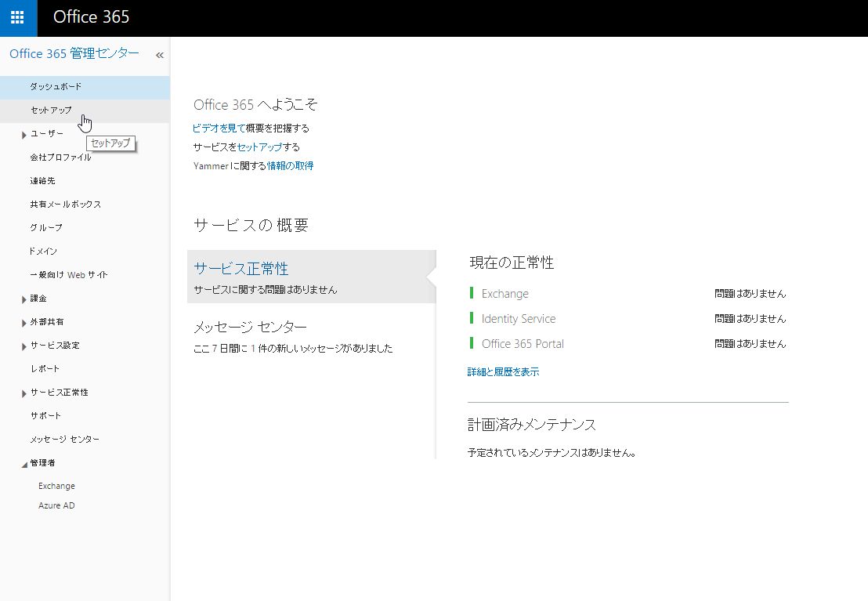Screen dimensions: 868x601
Task: Open 課金 in the navigation
Action: (38, 298)
